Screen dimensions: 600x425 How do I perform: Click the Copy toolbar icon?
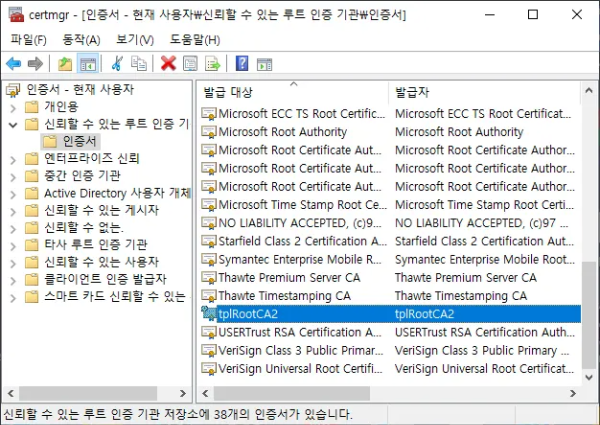(139, 64)
